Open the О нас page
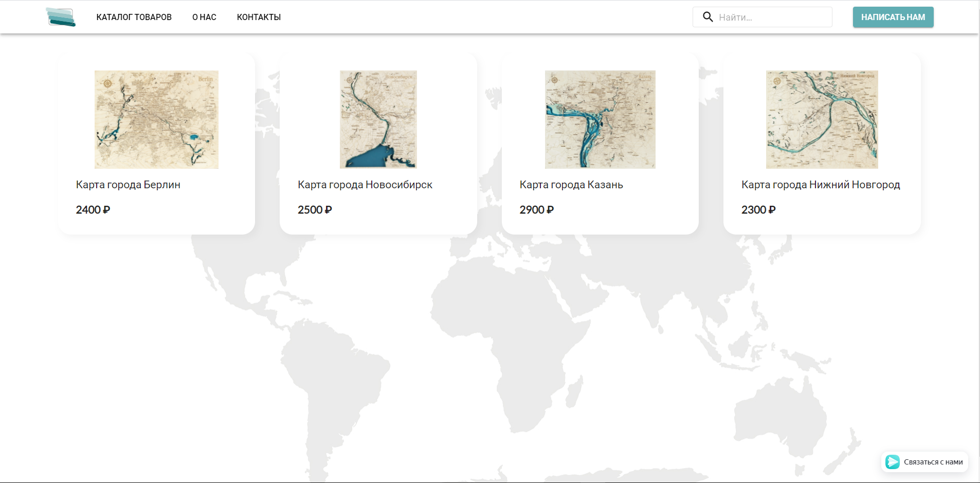Screen dimensions: 980x483 click(204, 17)
